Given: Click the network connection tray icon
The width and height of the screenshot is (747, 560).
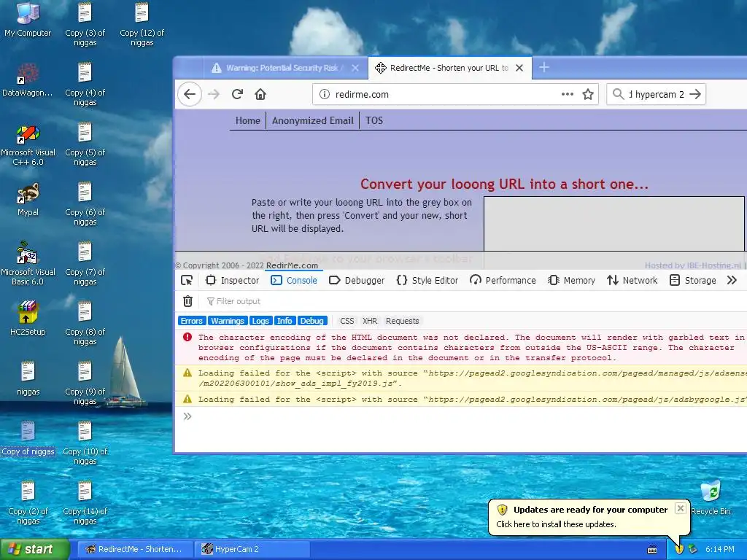Looking at the screenshot, I should click(693, 549).
